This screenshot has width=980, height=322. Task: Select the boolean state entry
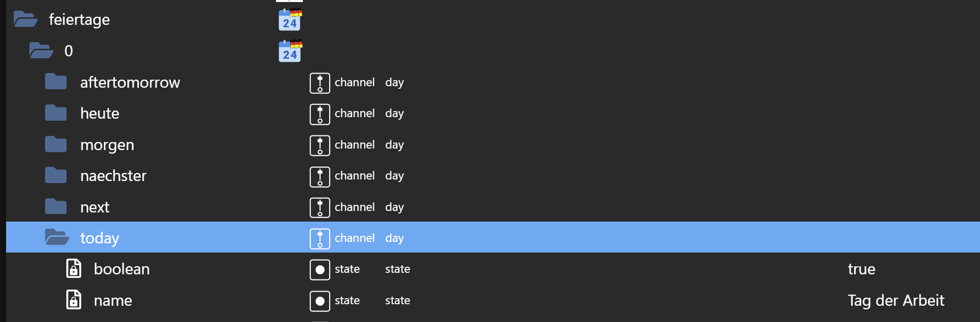tap(122, 269)
